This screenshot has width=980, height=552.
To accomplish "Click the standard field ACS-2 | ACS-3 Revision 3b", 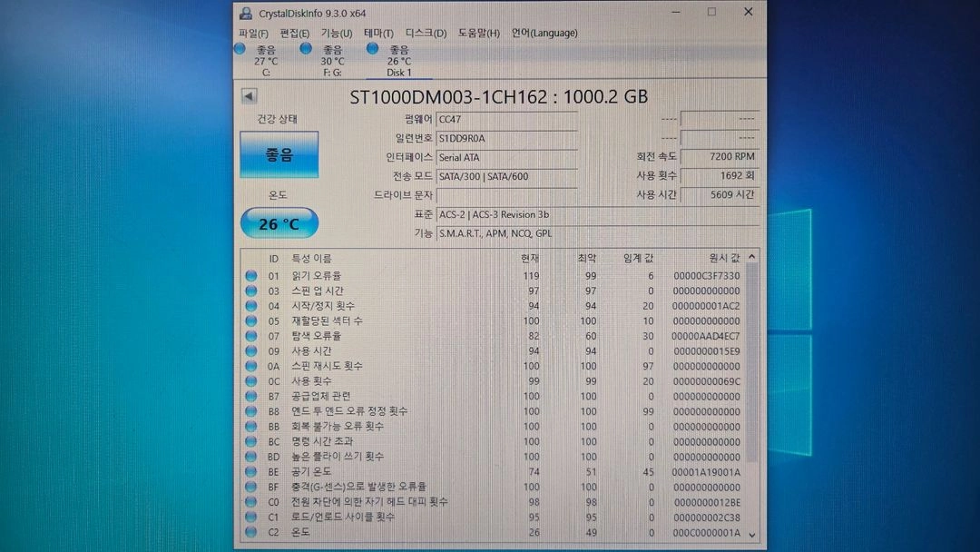I will point(597,214).
